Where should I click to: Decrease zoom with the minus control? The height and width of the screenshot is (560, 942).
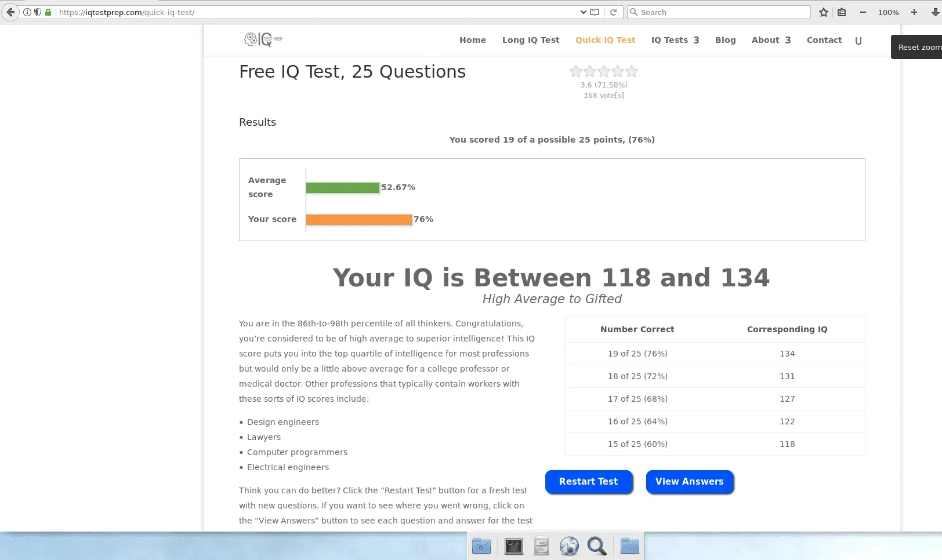tap(863, 12)
